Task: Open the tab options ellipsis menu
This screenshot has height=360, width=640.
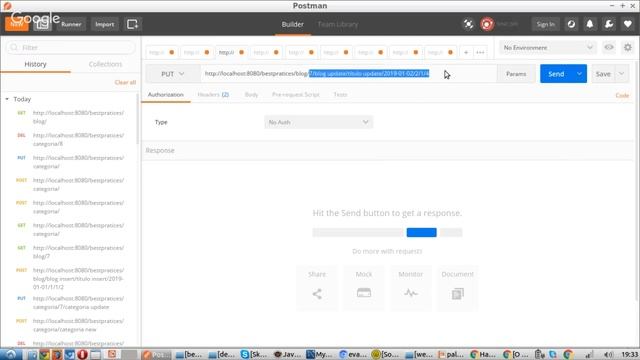Action: click(480, 52)
